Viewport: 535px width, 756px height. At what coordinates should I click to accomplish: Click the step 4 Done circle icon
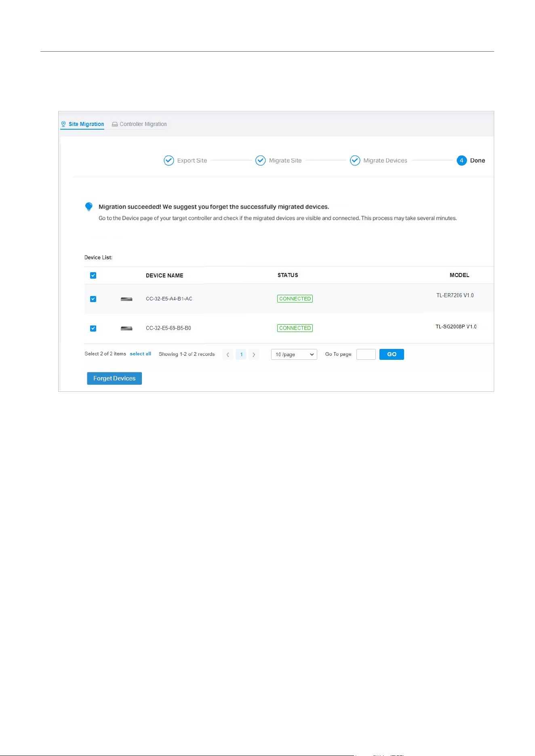(461, 160)
